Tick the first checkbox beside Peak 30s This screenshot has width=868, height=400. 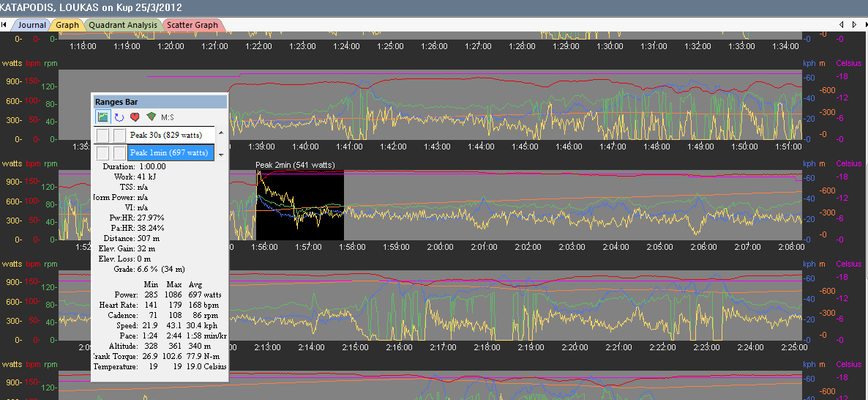click(103, 135)
